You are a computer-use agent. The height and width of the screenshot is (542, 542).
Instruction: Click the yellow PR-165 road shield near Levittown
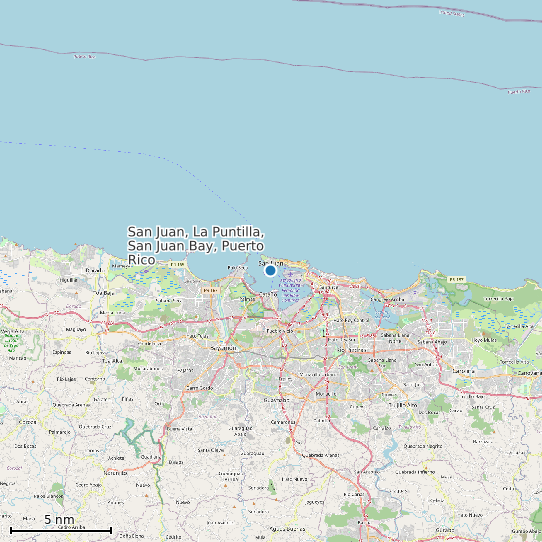178,264
